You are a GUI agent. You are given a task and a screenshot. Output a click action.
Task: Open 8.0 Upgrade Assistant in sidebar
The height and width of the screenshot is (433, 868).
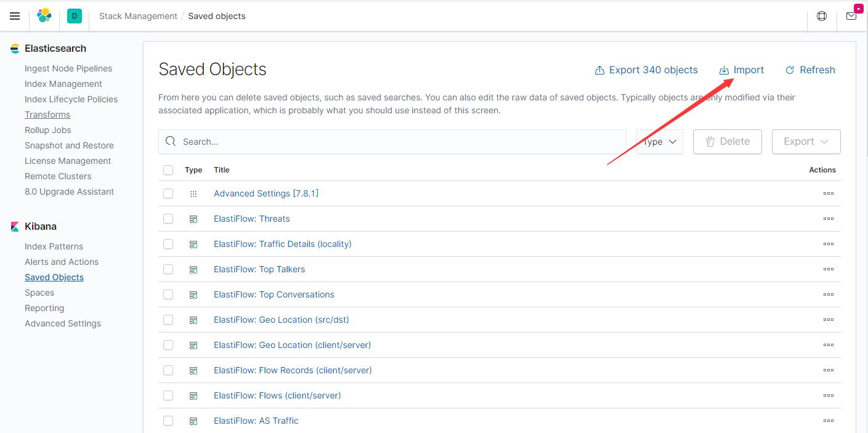click(69, 192)
